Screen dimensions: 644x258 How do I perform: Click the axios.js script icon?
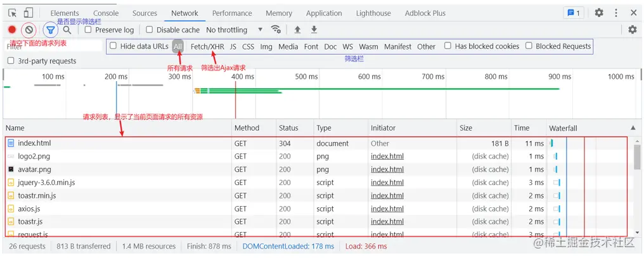pyautogui.click(x=11, y=209)
